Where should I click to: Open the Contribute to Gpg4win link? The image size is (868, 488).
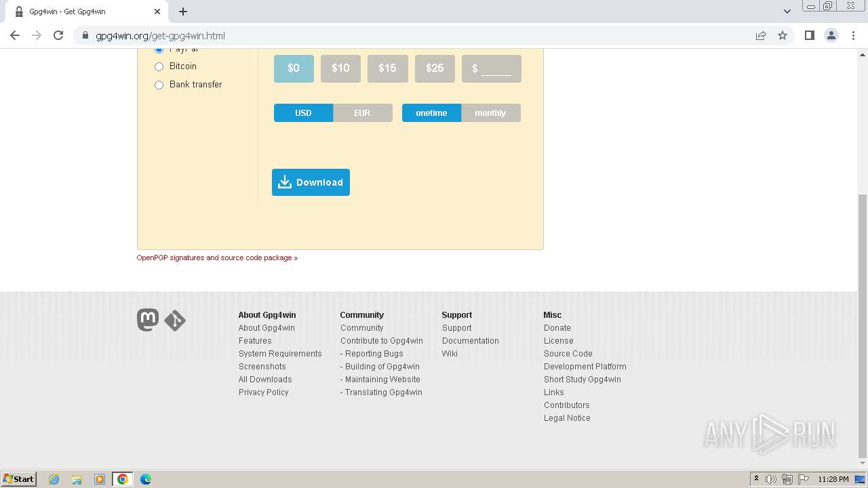tap(382, 341)
